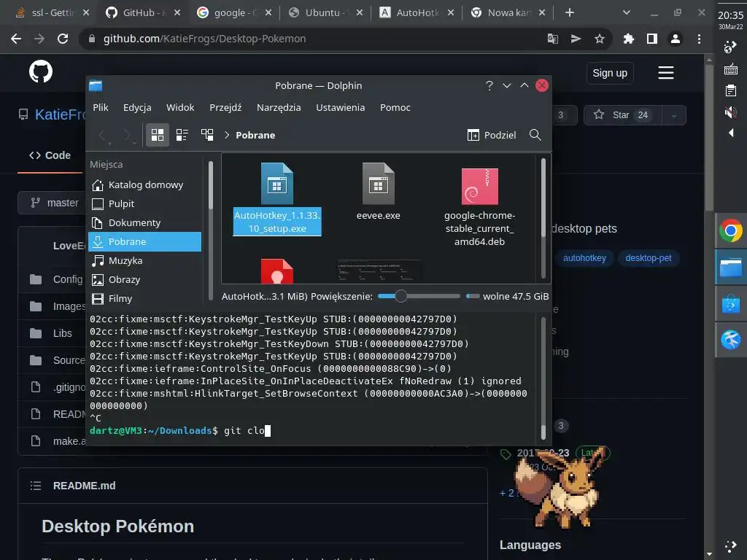Open Chrome extensions puzzle icon

pyautogui.click(x=629, y=39)
